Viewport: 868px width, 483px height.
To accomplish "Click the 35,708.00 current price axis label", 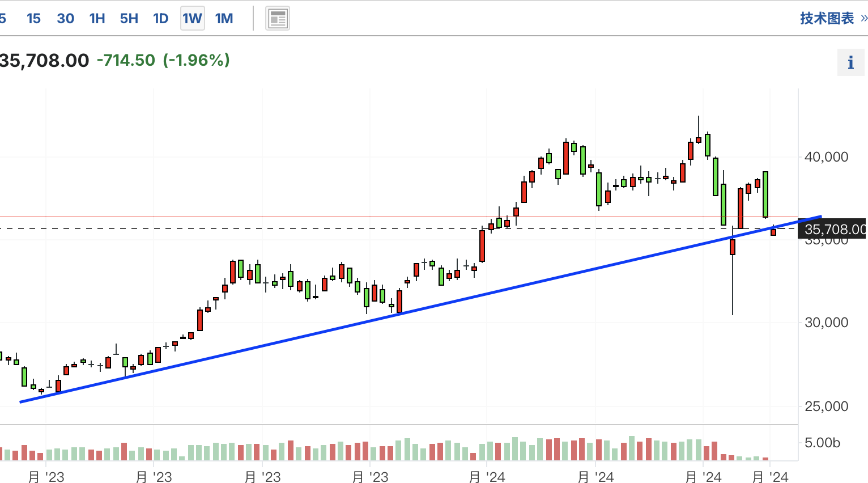I will 833,229.
